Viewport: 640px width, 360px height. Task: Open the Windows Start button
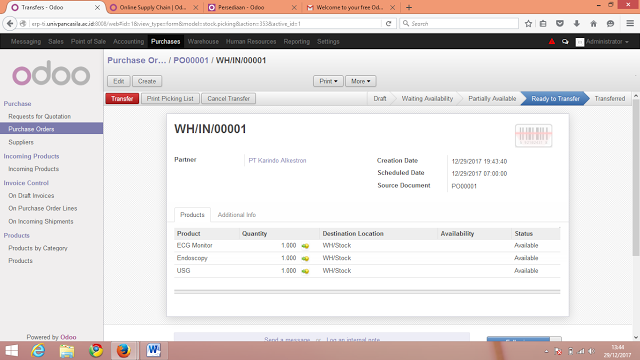pos(12,351)
